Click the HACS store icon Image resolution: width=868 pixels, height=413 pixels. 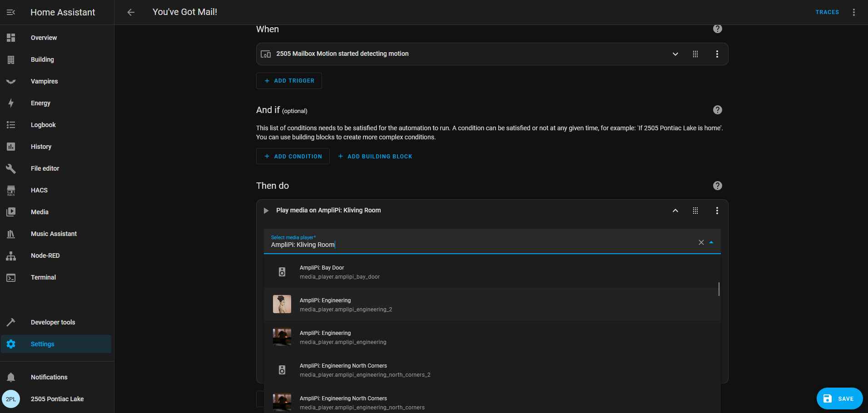pyautogui.click(x=11, y=190)
